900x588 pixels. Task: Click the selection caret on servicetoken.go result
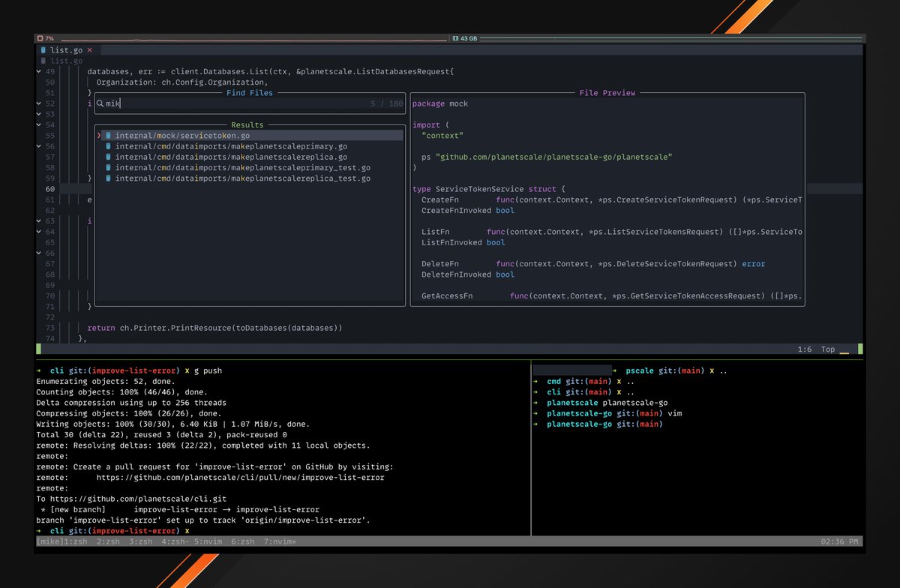click(x=99, y=136)
